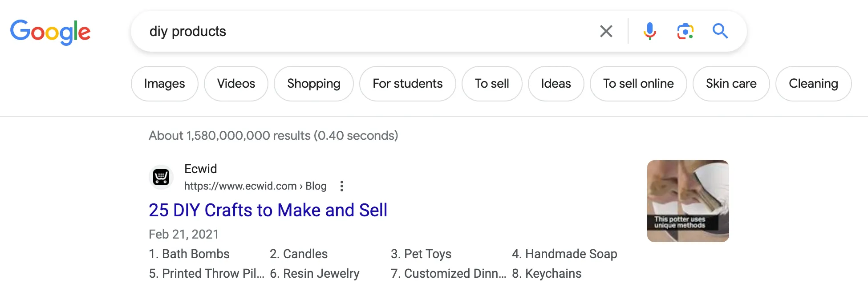Screen dimensions: 868x308
Task: Select the For students chip
Action: click(407, 84)
